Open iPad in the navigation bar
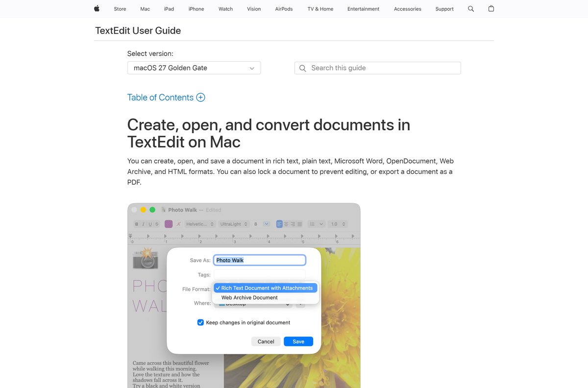 (169, 9)
